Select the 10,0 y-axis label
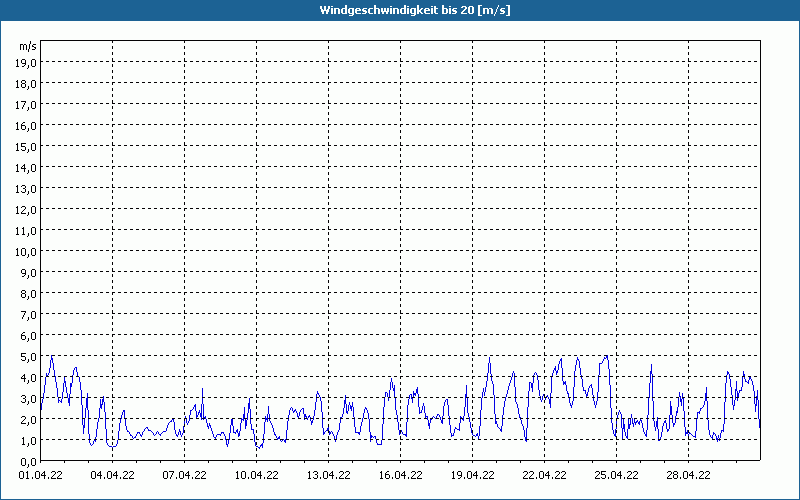The width and height of the screenshot is (800, 500). tap(26, 252)
